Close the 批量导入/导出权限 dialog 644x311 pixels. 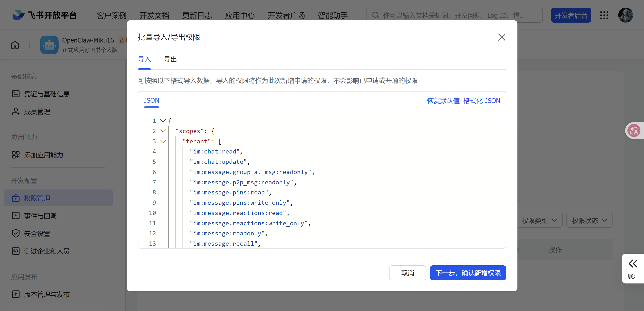501,37
